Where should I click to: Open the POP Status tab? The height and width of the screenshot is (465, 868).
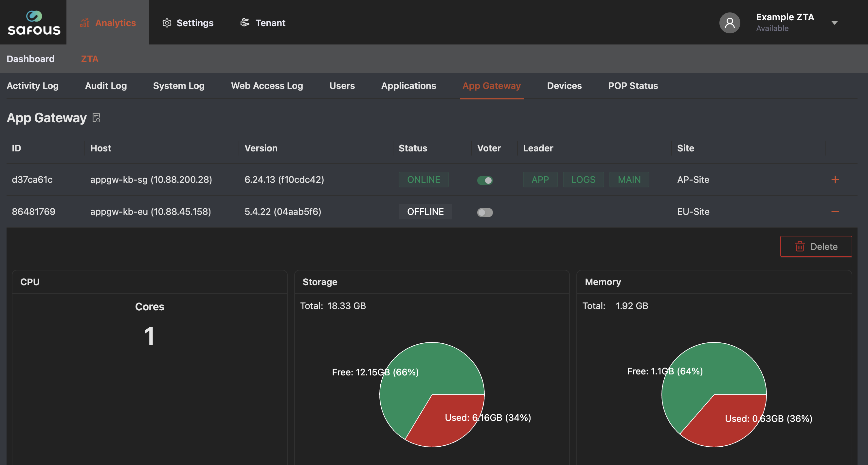pyautogui.click(x=633, y=86)
